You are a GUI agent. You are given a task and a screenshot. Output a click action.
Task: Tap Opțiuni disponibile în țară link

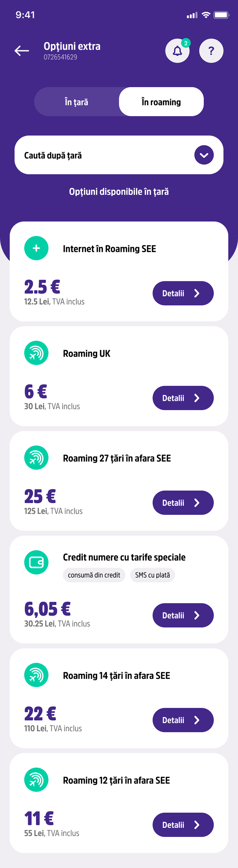click(119, 192)
